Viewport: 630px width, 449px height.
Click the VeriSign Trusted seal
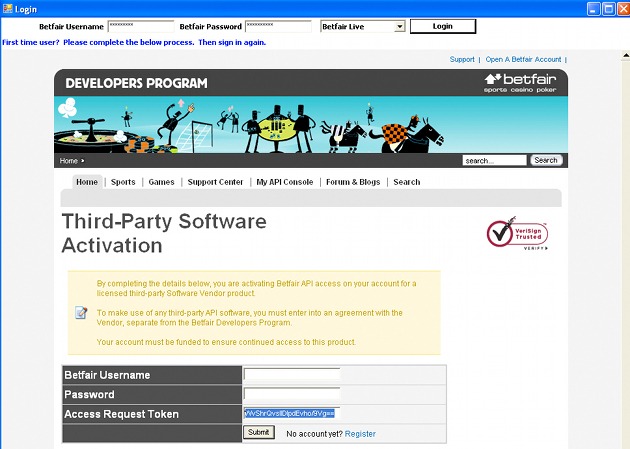coord(518,233)
